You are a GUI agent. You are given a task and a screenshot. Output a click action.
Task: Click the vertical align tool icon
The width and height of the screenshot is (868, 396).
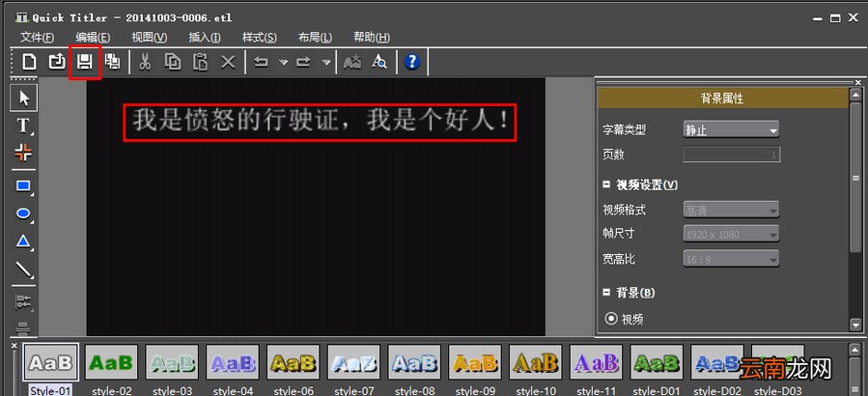[x=24, y=327]
